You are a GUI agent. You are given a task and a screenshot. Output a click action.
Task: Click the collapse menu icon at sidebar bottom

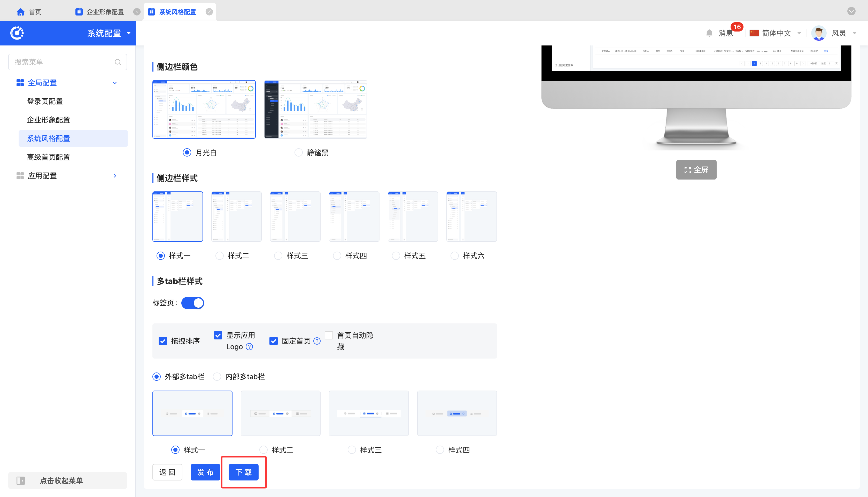click(21, 480)
